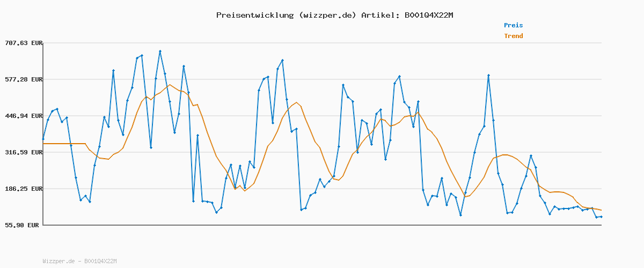
Task: Click the article ID B001Q4X22M in the title
Action: click(426, 15)
